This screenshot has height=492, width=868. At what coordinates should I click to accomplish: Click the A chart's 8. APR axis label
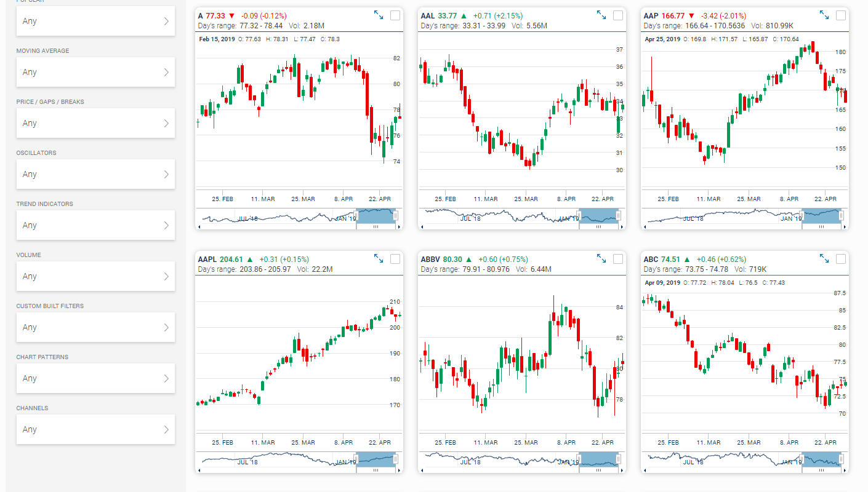pos(344,199)
